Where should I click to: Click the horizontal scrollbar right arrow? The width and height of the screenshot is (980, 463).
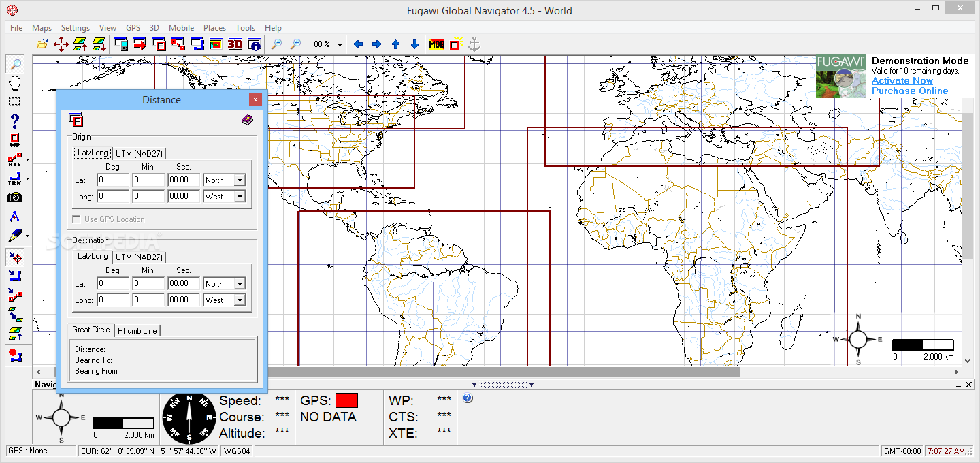pos(956,372)
